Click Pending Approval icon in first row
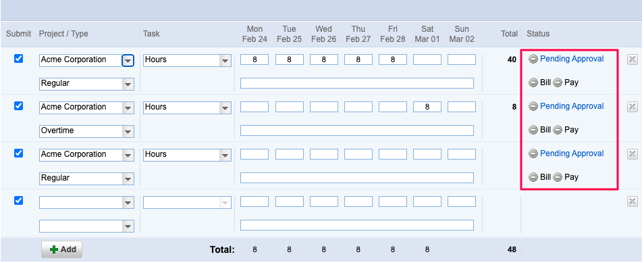644x263 pixels. pyautogui.click(x=533, y=59)
